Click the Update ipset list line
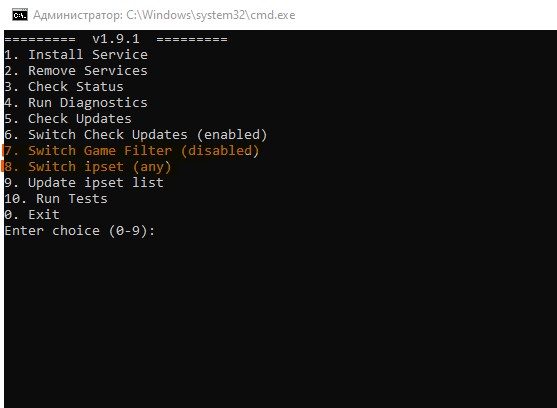 pyautogui.click(x=84, y=183)
